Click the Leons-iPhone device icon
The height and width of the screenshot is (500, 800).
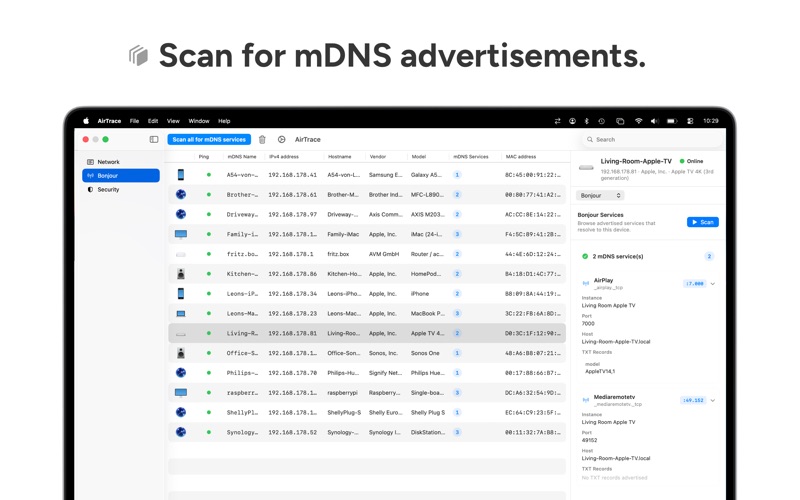(181, 293)
